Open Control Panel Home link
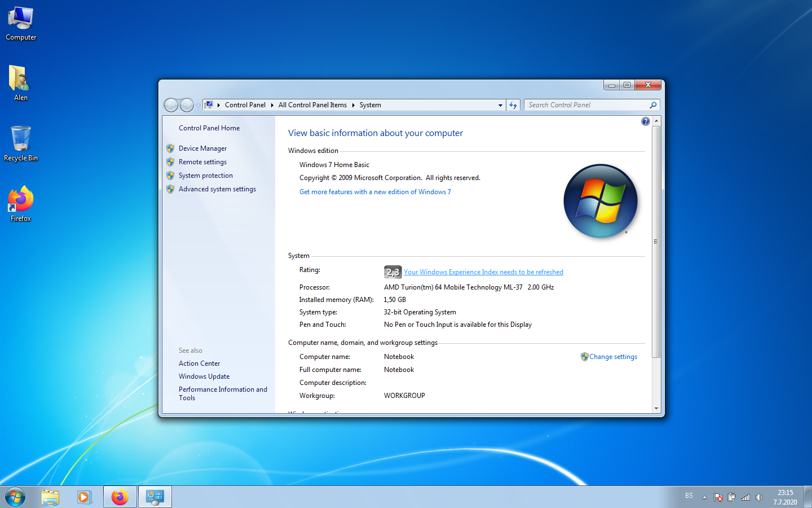812x508 pixels. click(209, 128)
